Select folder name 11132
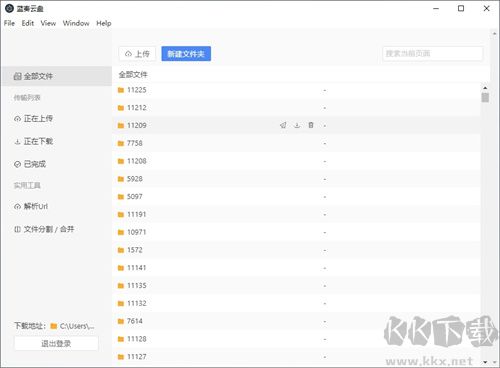Screen dimensions: 500x368 click(137, 303)
